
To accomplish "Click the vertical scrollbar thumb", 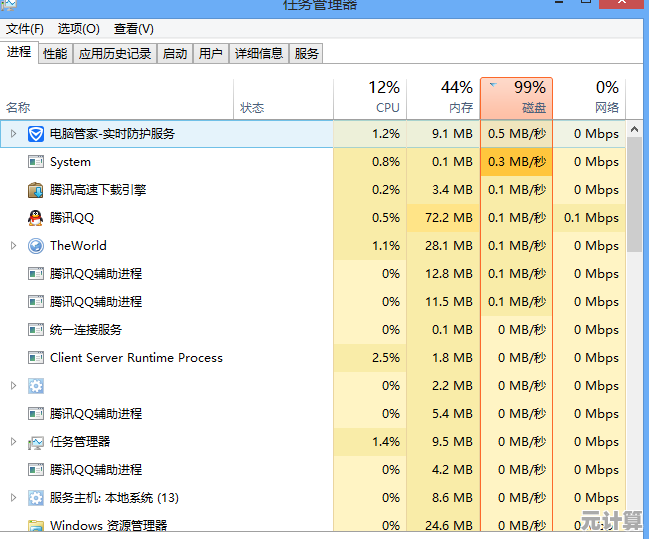I will [635, 195].
